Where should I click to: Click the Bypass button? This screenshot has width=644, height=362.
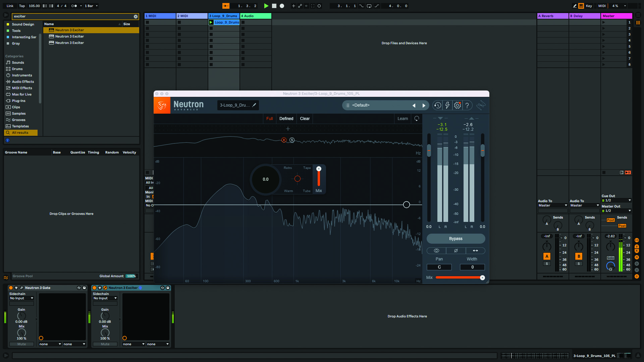coord(455,239)
